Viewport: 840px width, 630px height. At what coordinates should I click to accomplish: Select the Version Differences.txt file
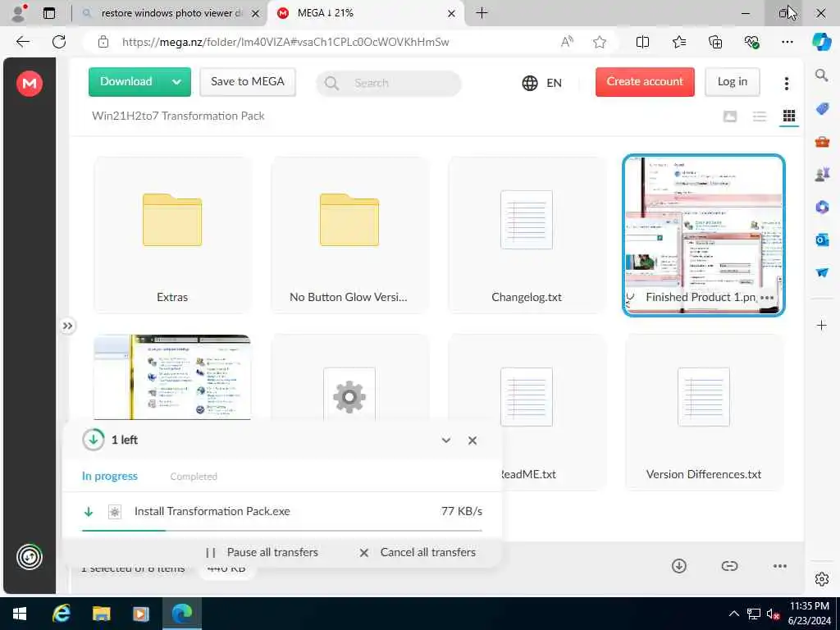tap(703, 412)
